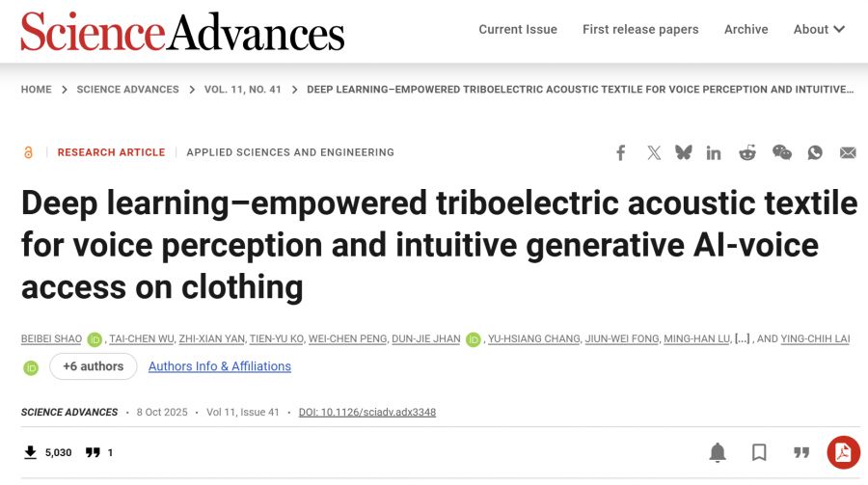Go to First release papers
This screenshot has width=868, height=485.
click(640, 29)
